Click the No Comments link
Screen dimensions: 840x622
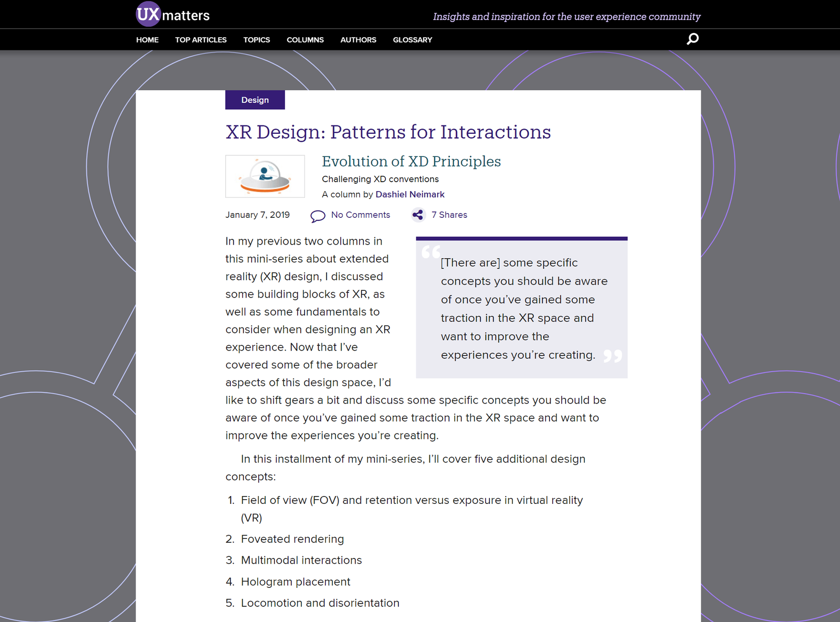[x=360, y=215]
